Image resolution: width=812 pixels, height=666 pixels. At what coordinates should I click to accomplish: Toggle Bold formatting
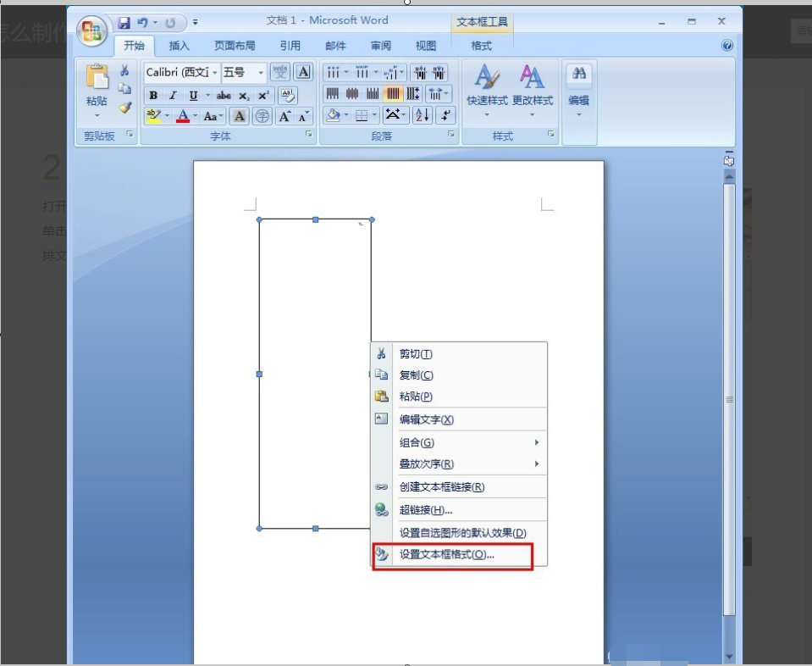pyautogui.click(x=153, y=96)
